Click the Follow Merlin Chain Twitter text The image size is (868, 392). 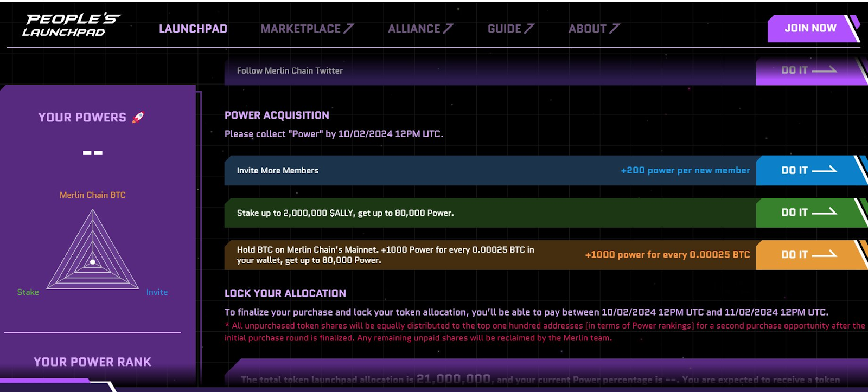coord(290,70)
